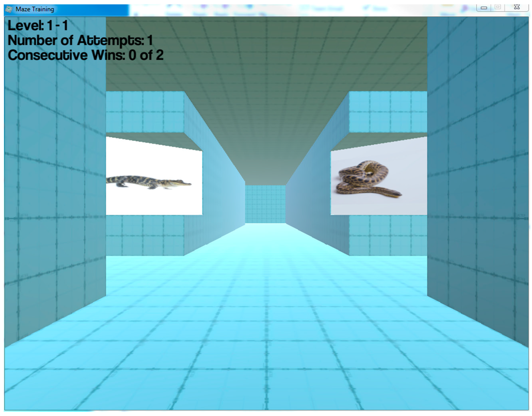Maximize the Maze Training window
The height and width of the screenshot is (416, 532).
click(x=498, y=7)
